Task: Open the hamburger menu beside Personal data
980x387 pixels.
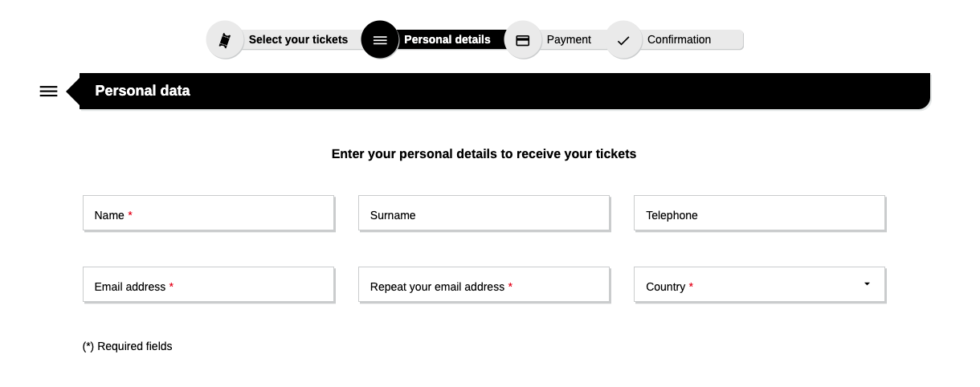Action: coord(48,92)
